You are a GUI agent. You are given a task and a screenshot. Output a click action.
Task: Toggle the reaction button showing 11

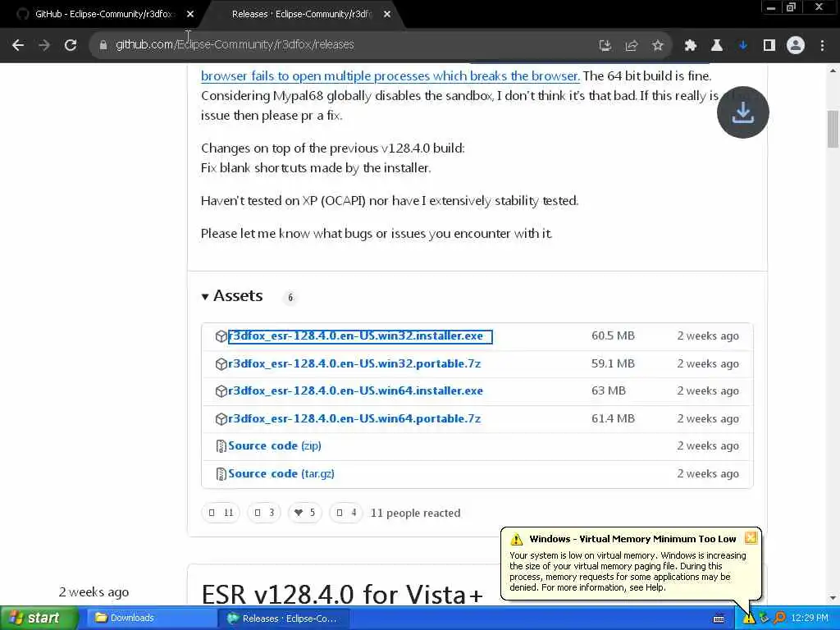[221, 513]
